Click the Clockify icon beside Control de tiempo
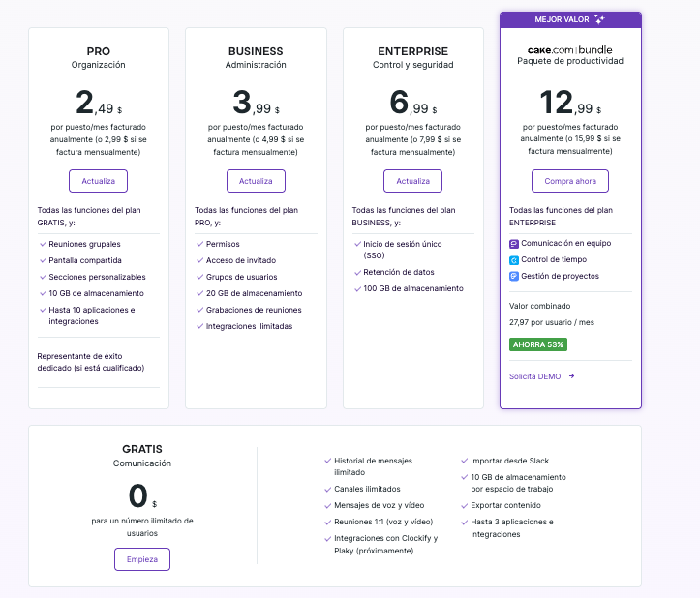Viewport: 700px width, 598px height. (x=514, y=260)
